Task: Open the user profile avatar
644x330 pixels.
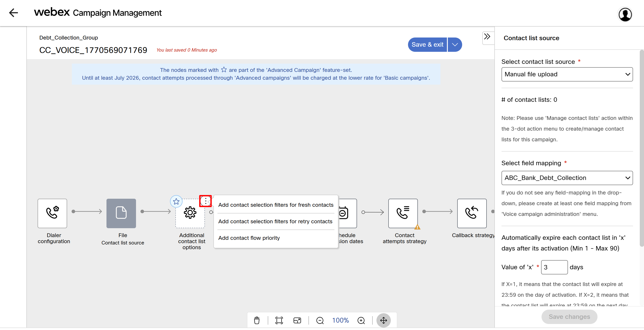Action: point(625,15)
